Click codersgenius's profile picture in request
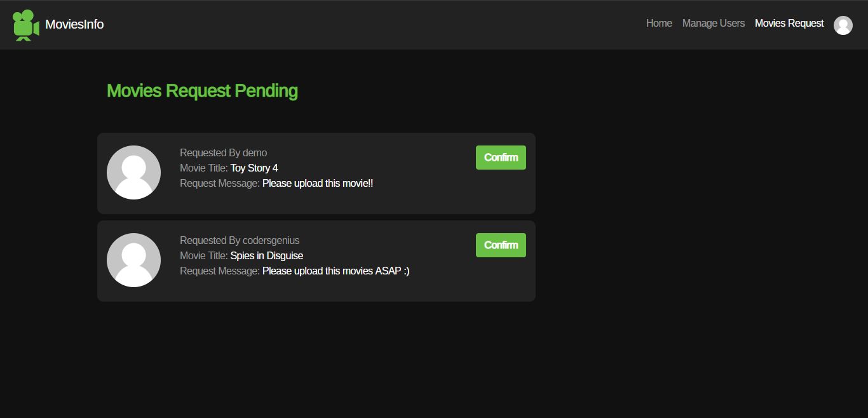The height and width of the screenshot is (418, 868). coord(133,260)
